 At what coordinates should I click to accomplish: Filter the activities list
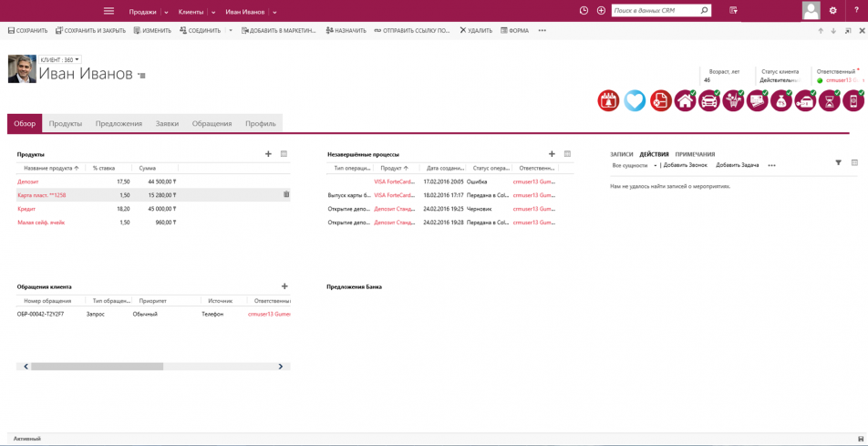click(838, 163)
